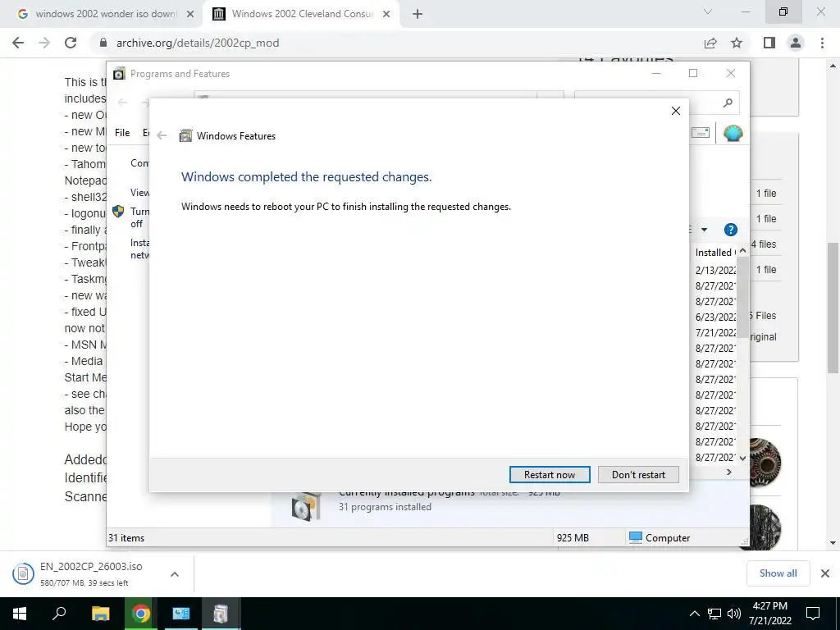840x630 pixels.
Task: Select the row dated 7/21/2022
Action: 715,333
